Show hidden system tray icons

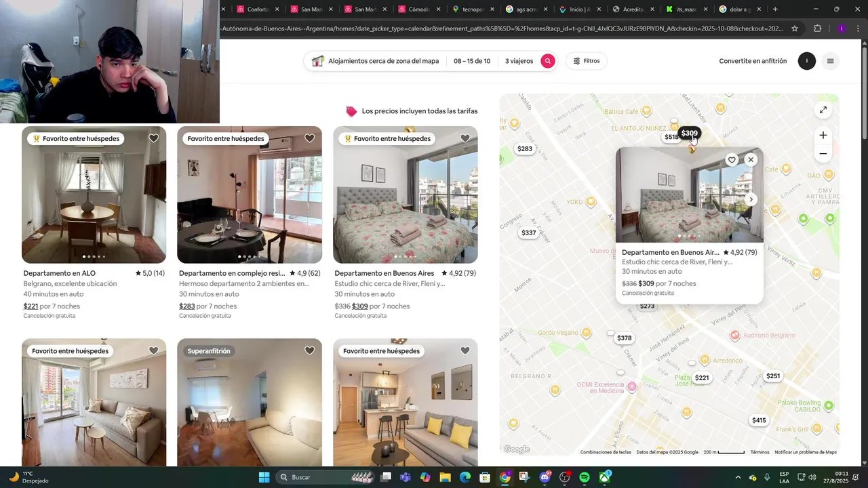(x=738, y=477)
